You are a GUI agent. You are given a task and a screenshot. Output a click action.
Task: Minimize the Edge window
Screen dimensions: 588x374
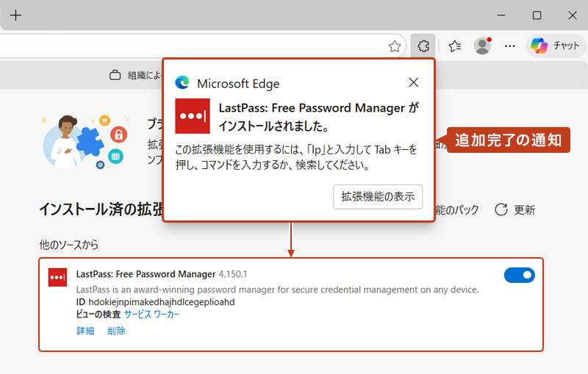(x=501, y=15)
